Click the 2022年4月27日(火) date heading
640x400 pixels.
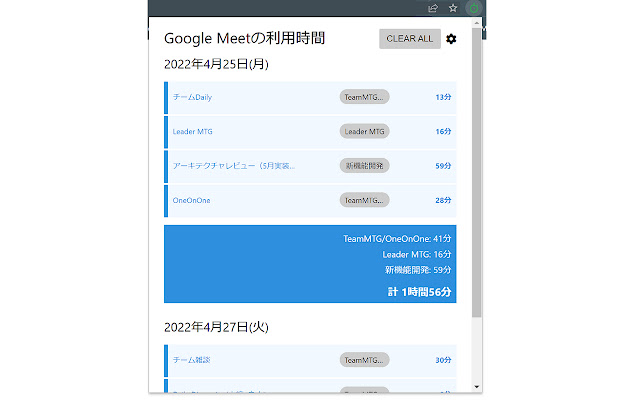(216, 327)
